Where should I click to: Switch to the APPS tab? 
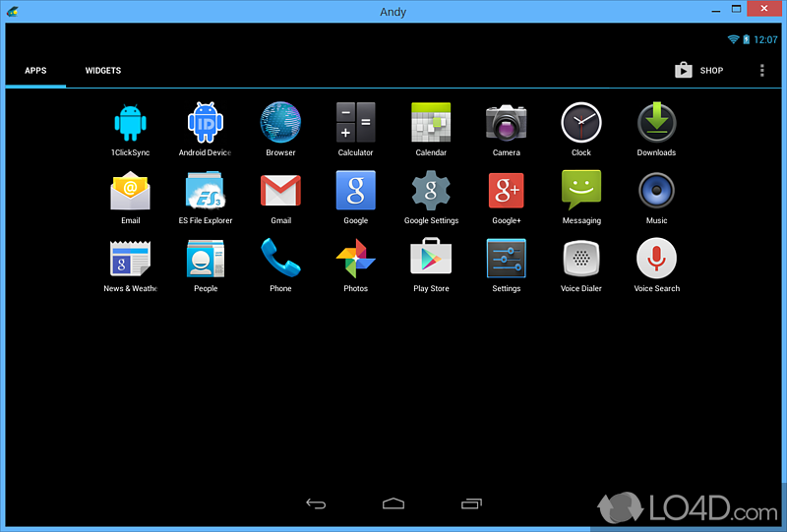(x=35, y=71)
